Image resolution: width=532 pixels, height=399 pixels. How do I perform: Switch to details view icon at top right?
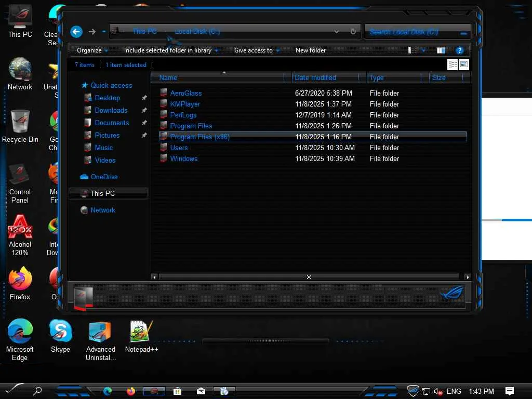[x=453, y=64]
